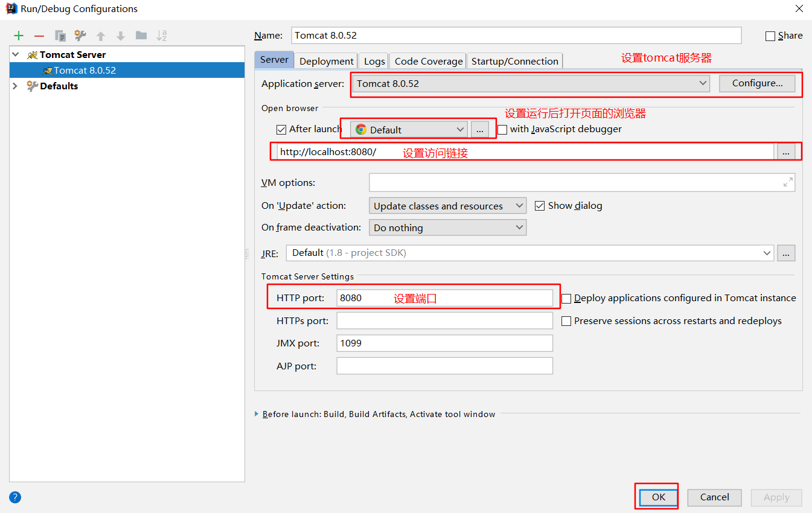
Task: Open the edit defaults wrench icon
Action: [x=80, y=36]
